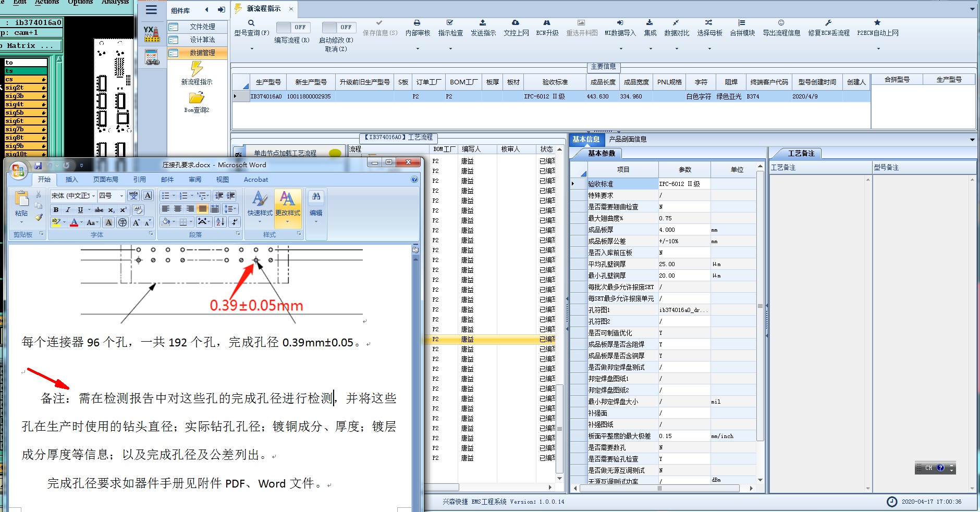The width and height of the screenshot is (980, 512).
Task: Toggle the 编写流程 OFF switch
Action: click(293, 27)
